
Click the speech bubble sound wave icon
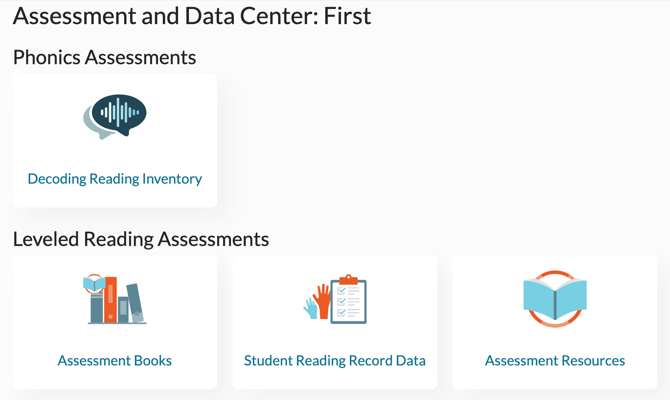(x=115, y=117)
